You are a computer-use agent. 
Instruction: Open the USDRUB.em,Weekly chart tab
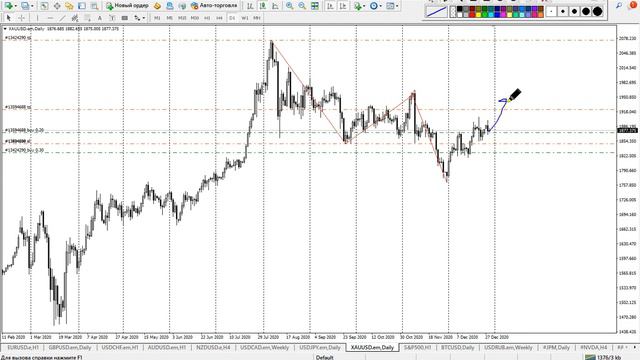(x=508, y=347)
